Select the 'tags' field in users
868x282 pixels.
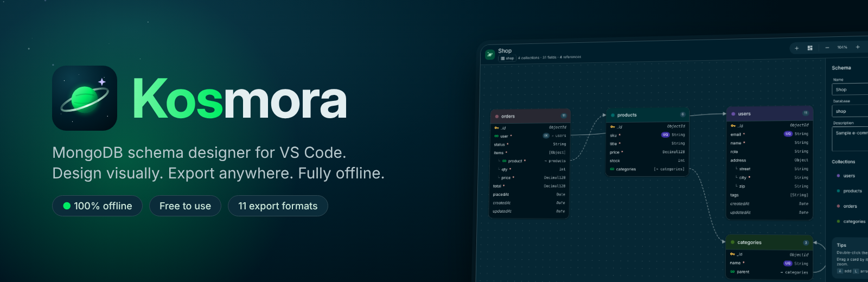coord(769,195)
